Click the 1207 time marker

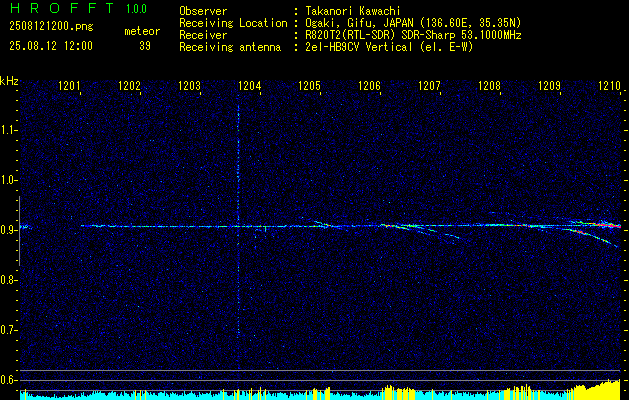(429, 86)
